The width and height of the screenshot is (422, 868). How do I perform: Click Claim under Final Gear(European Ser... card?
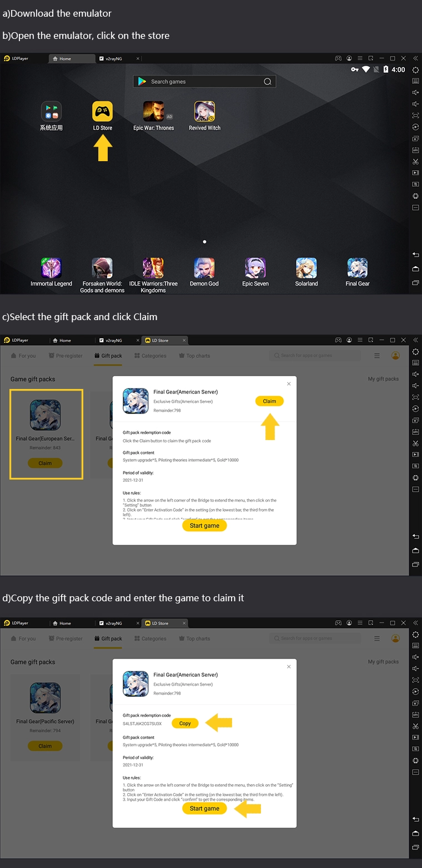pyautogui.click(x=45, y=463)
